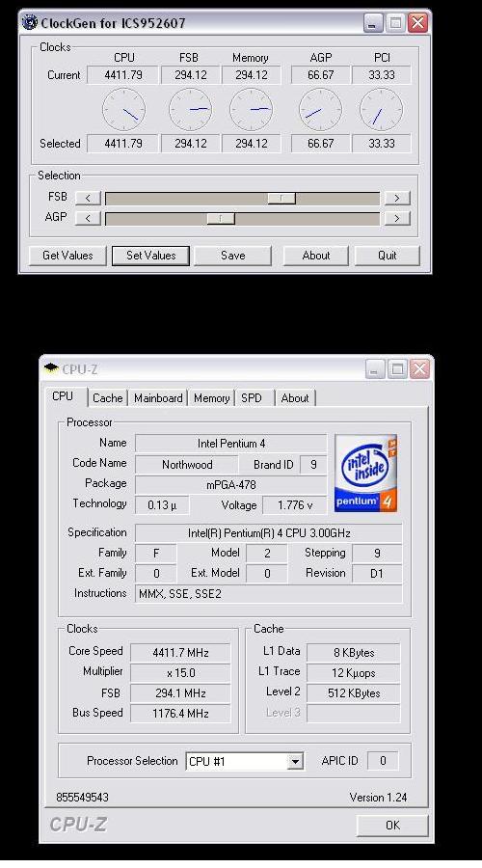Click the Get Values button
Screen dimensions: 482x868
pos(67,256)
